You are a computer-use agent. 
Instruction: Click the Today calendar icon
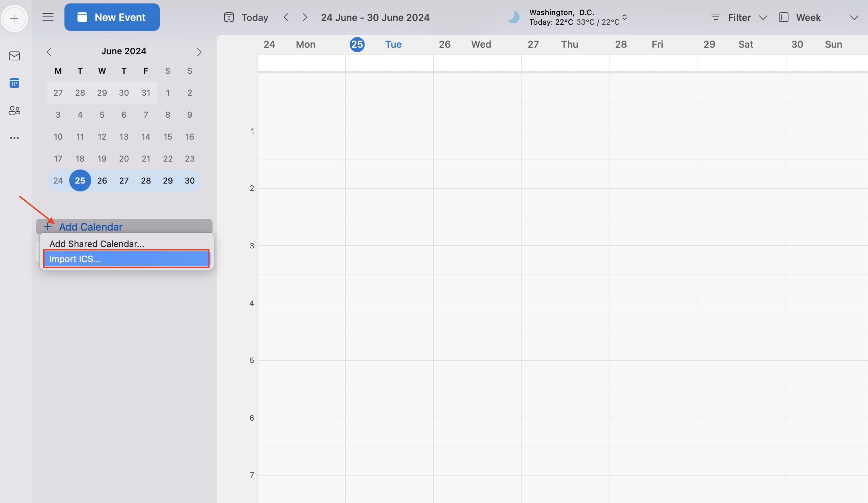pos(229,17)
